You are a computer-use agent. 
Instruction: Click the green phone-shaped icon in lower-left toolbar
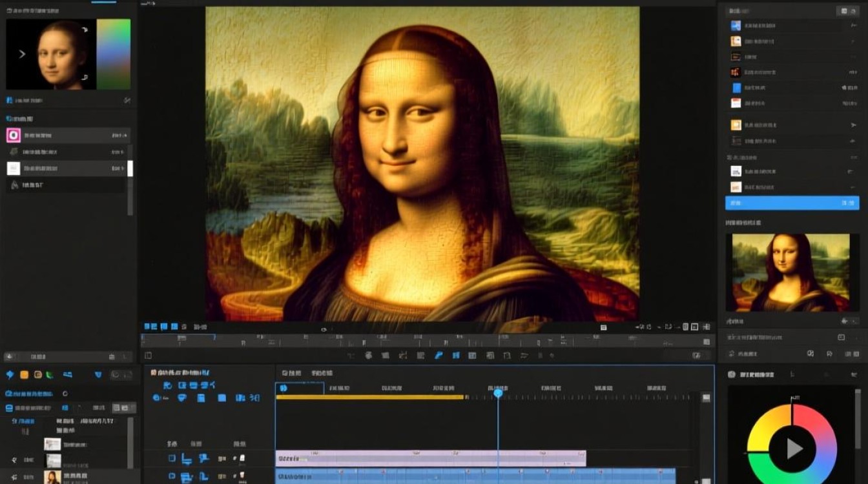click(50, 375)
